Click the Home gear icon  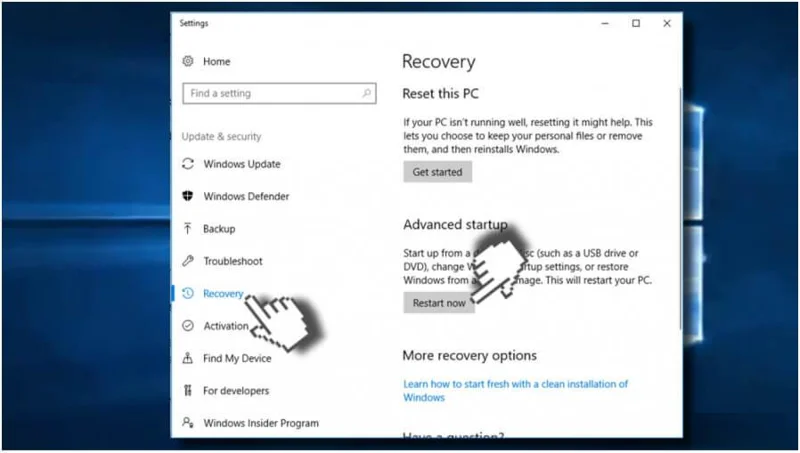(x=188, y=61)
